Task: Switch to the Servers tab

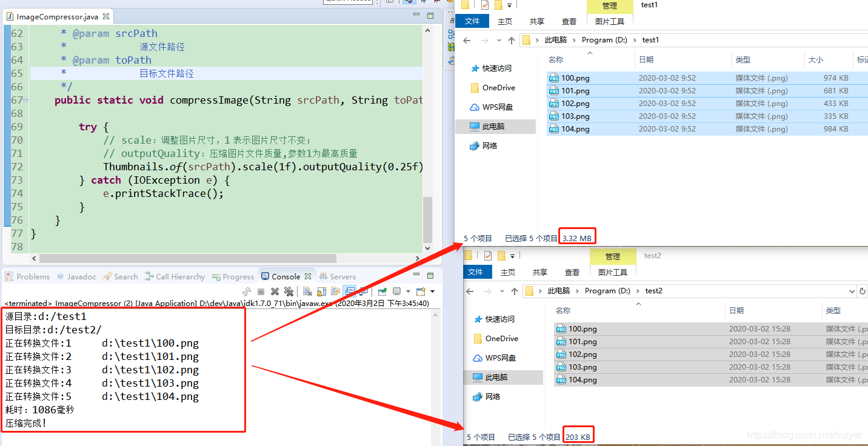Action: click(338, 276)
